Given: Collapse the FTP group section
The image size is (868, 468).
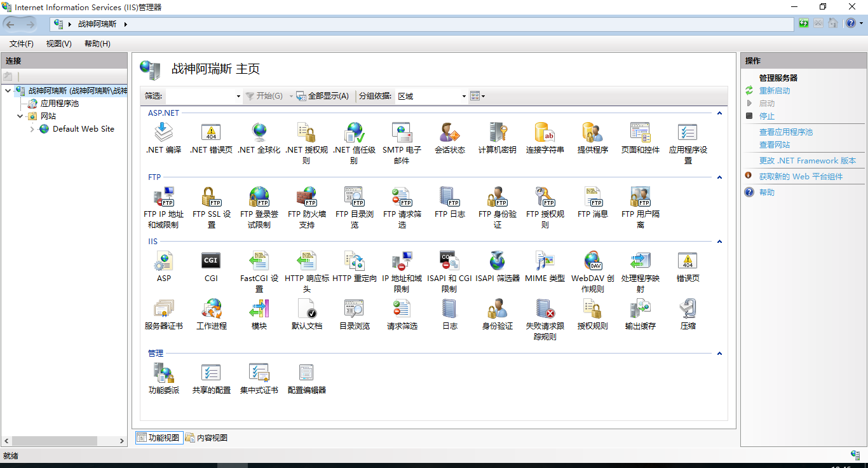Looking at the screenshot, I should click(x=719, y=177).
